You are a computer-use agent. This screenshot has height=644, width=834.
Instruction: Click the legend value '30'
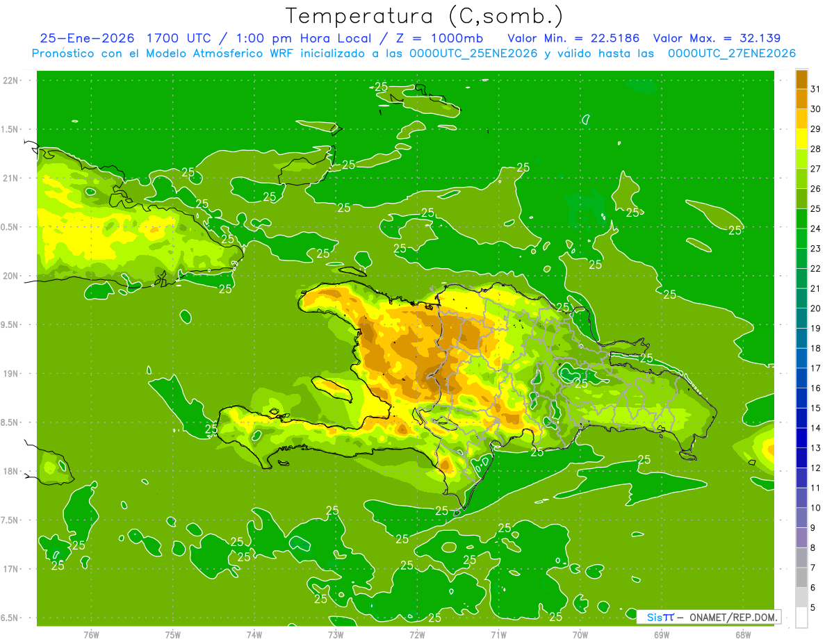[x=816, y=109]
